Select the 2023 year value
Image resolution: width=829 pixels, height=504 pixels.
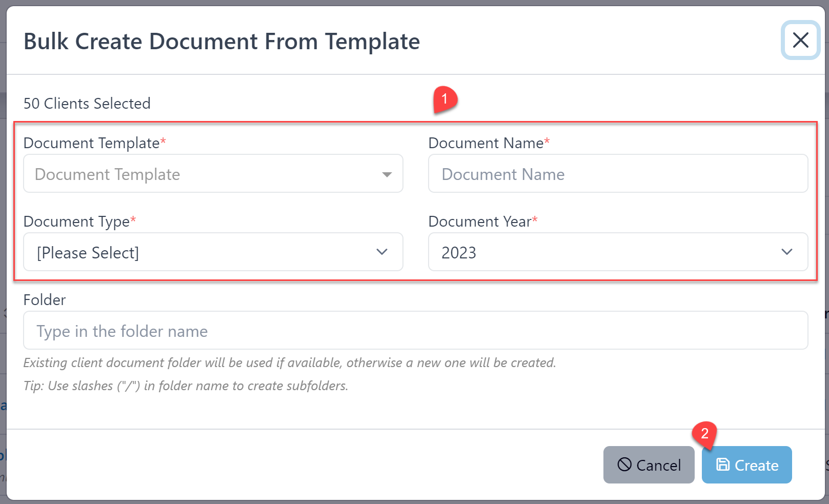point(459,252)
